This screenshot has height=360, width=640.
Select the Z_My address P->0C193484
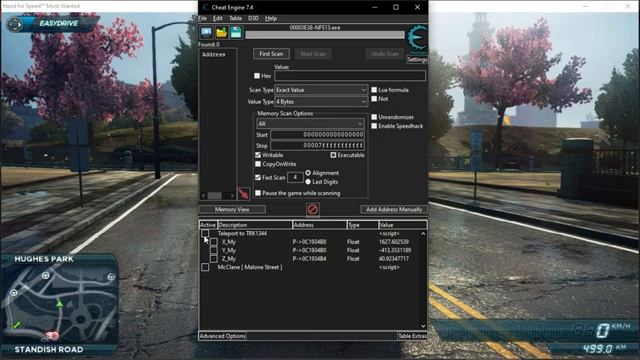309,259
